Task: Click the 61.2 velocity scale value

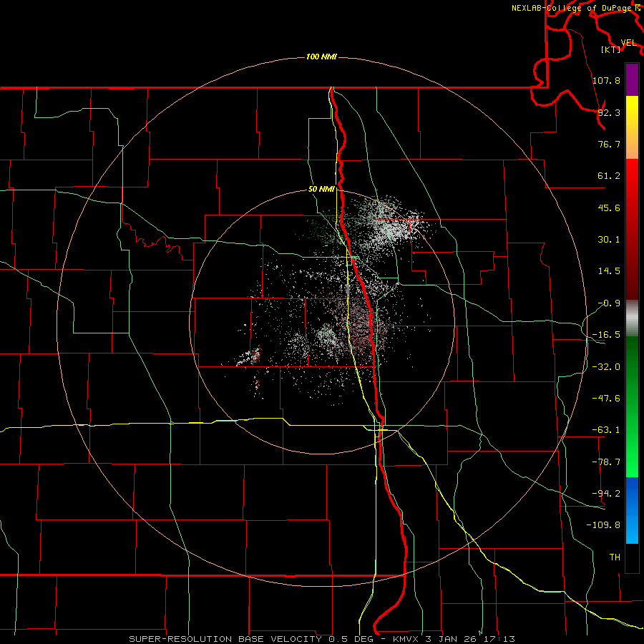Action: coord(609,176)
